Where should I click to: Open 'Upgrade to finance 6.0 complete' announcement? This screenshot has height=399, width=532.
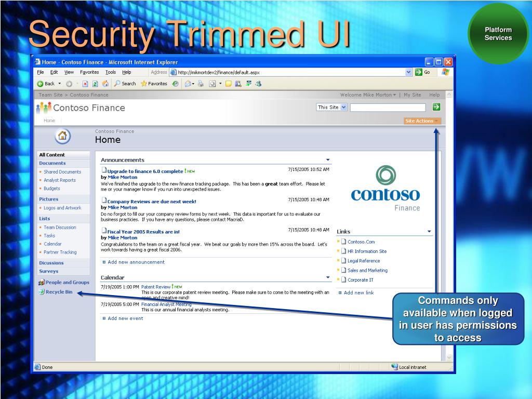click(145, 171)
